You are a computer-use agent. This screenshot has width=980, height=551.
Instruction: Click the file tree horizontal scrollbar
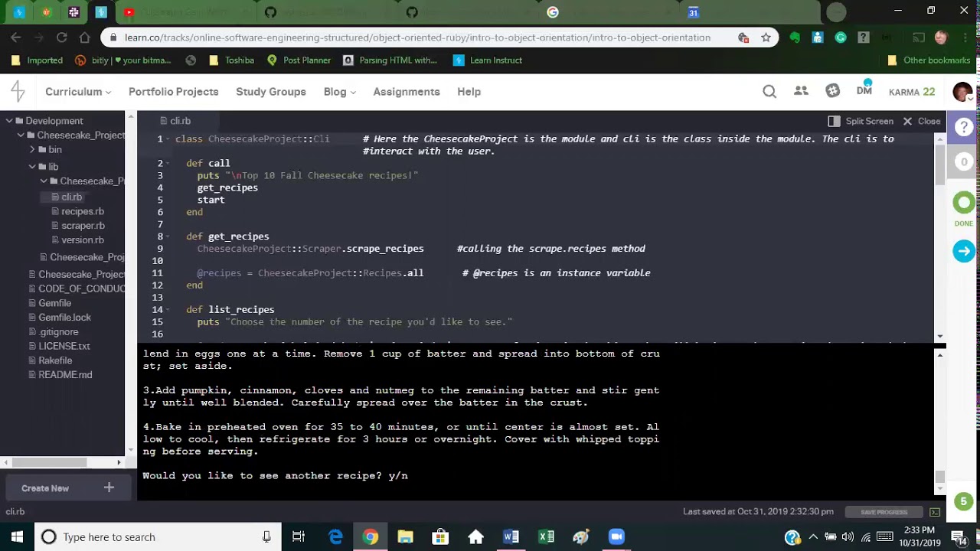point(49,462)
